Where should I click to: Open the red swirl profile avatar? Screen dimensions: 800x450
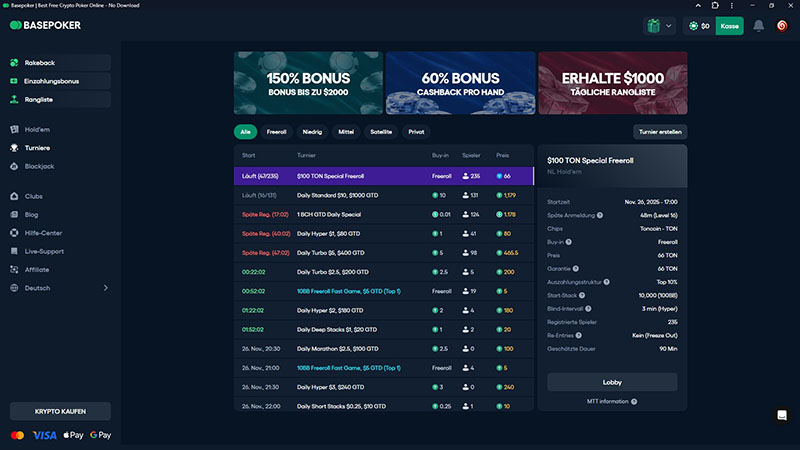(x=782, y=25)
